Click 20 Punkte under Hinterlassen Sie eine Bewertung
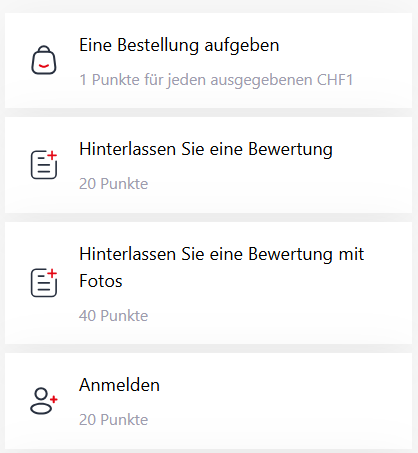The image size is (418, 453). (x=113, y=184)
